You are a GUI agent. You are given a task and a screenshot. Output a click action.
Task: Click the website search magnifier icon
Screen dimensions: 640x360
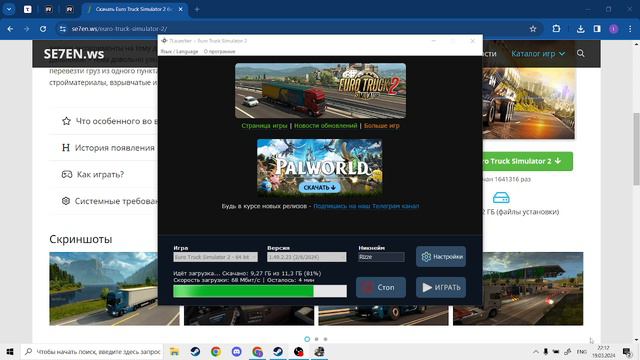(580, 53)
